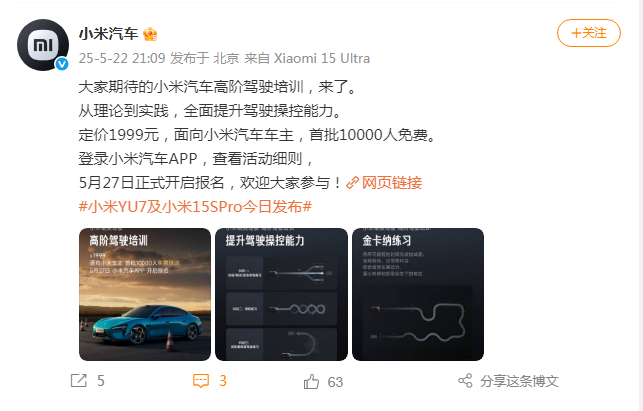Follow account with +关注 button

[x=588, y=33]
